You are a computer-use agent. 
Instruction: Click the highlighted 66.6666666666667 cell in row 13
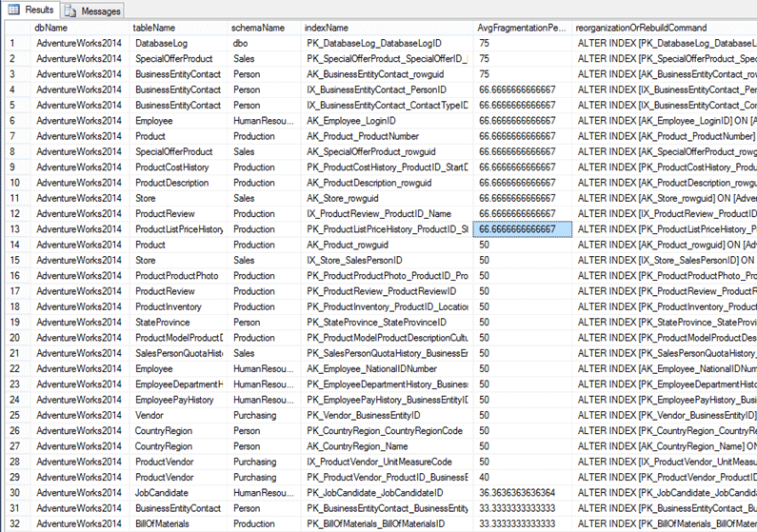coord(523,229)
